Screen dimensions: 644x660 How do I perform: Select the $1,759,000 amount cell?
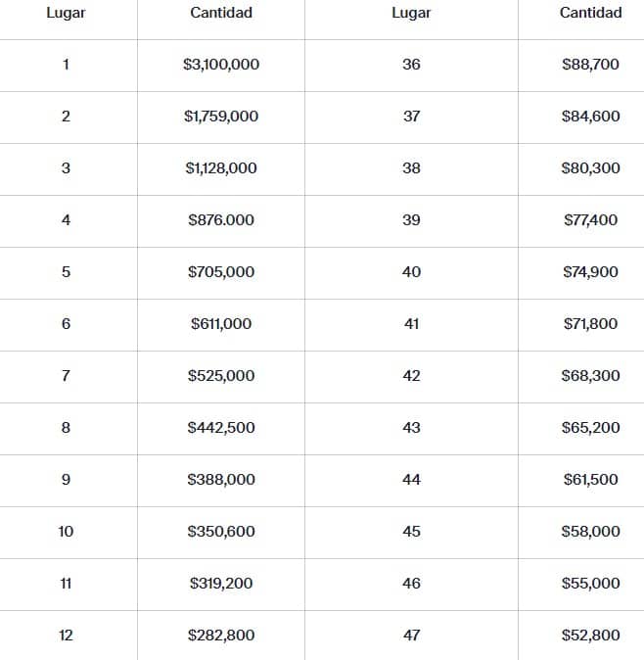click(221, 117)
